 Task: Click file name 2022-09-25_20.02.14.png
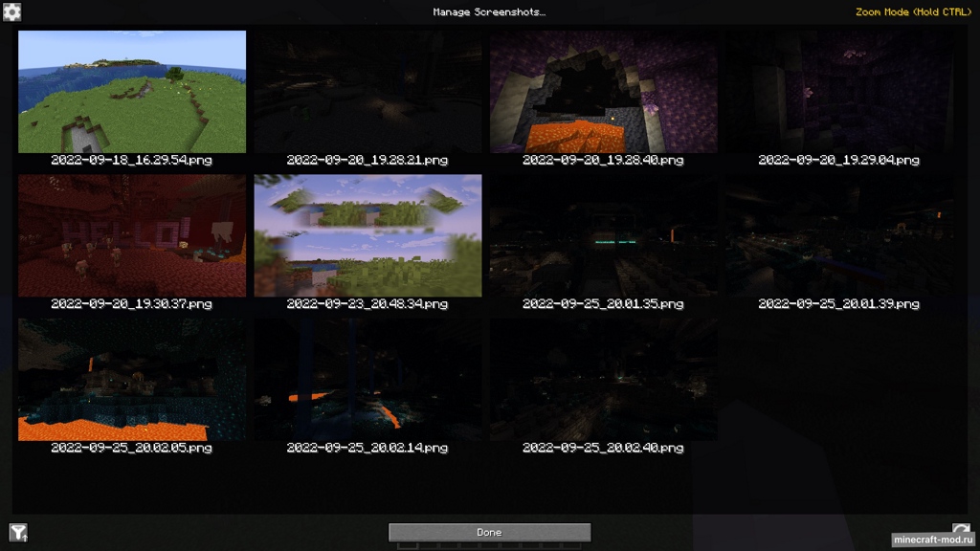point(367,448)
